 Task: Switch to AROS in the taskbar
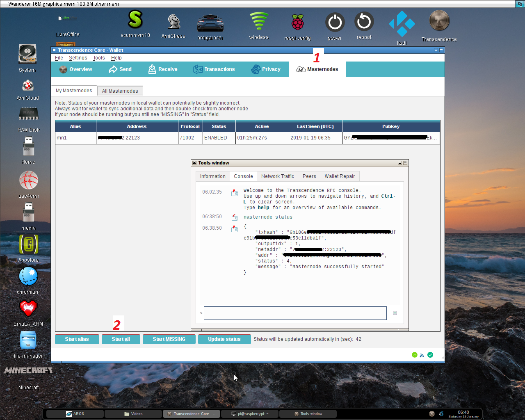[x=75, y=414]
